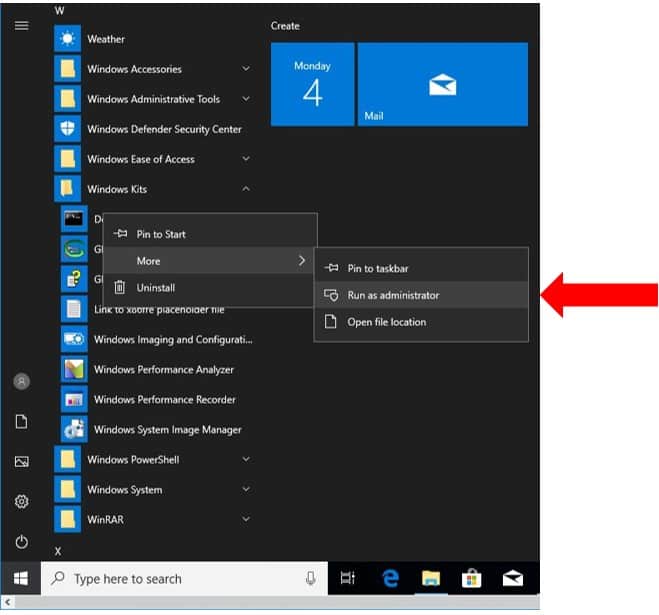Open Documents icon in Start sidebar
The image size is (659, 615).
(x=21, y=422)
